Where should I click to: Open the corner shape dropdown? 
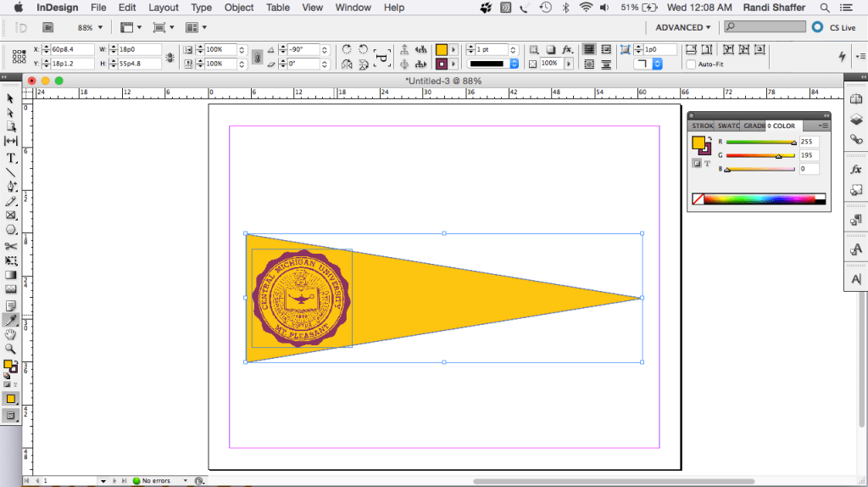(x=648, y=64)
